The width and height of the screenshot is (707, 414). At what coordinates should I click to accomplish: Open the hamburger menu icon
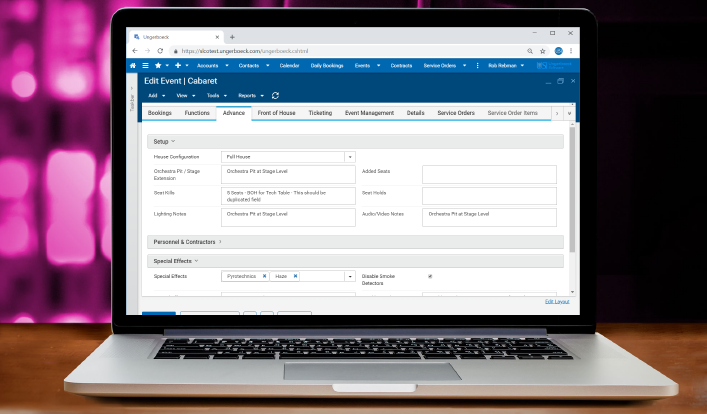[145, 65]
